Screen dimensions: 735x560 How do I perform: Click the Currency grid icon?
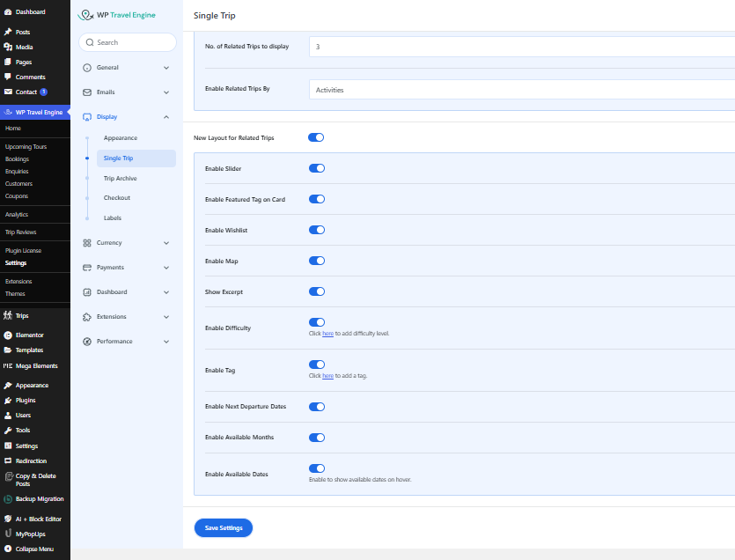(x=87, y=243)
